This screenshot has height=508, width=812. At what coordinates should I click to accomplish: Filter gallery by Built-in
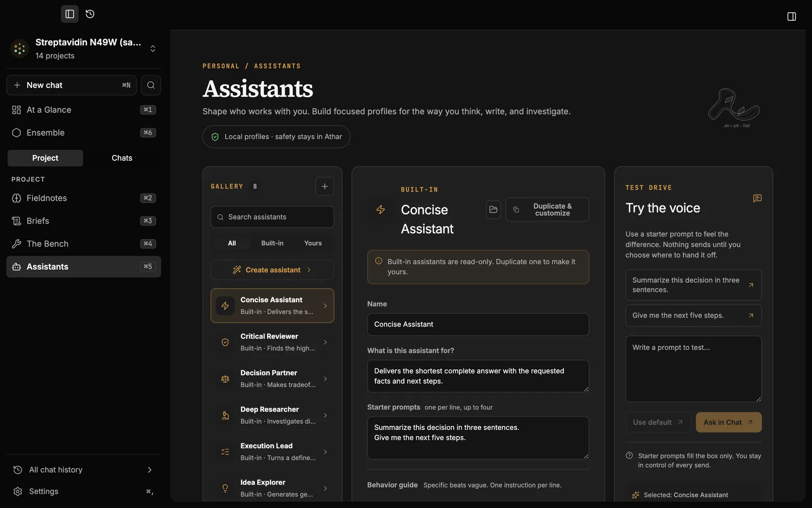273,243
